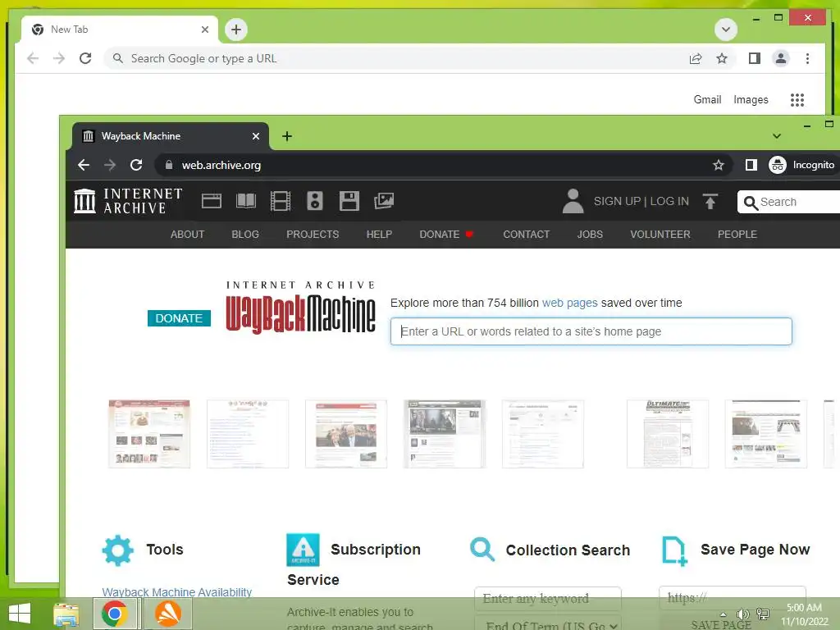Follow the 'web pages' link
This screenshot has height=630, width=840.
[x=569, y=304]
